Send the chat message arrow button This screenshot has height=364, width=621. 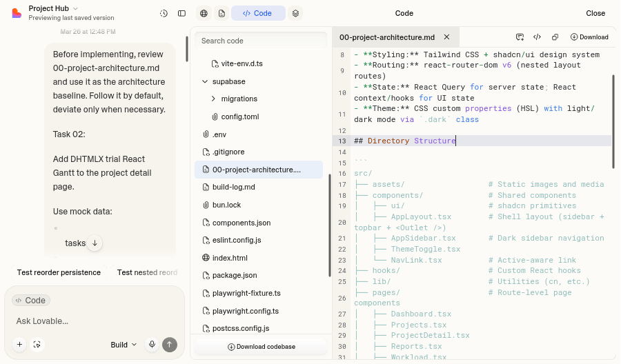coord(170,344)
